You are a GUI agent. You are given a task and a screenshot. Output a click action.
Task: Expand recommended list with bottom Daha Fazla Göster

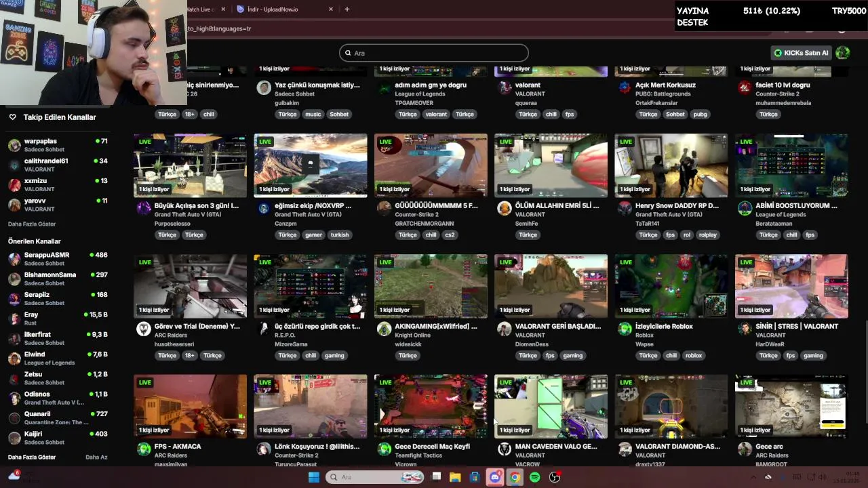tap(32, 457)
